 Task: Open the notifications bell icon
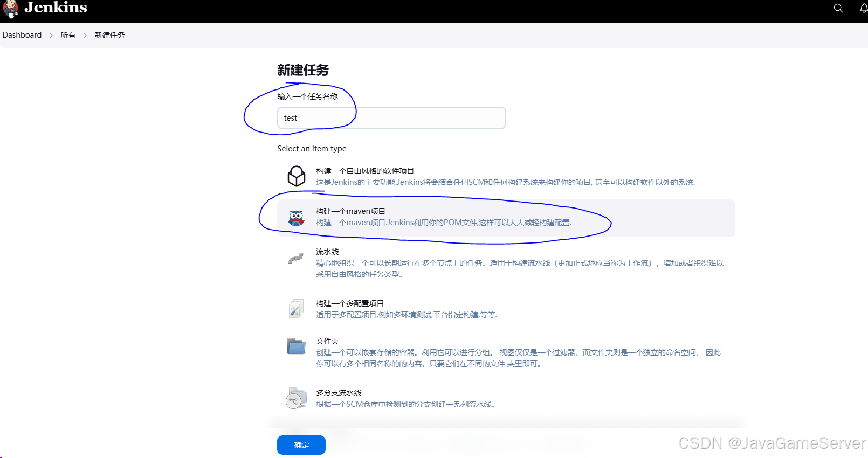click(x=864, y=8)
